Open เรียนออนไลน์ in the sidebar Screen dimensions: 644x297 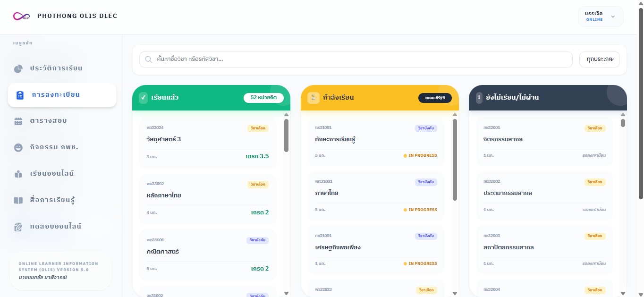[x=62, y=174]
